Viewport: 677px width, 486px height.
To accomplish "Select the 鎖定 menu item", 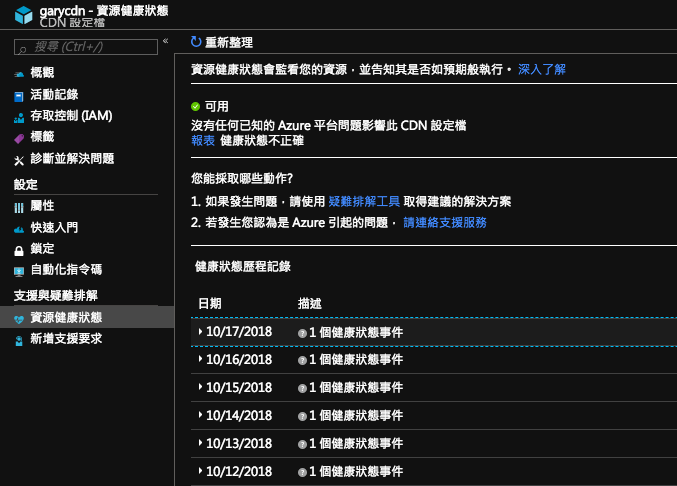I will pos(42,249).
